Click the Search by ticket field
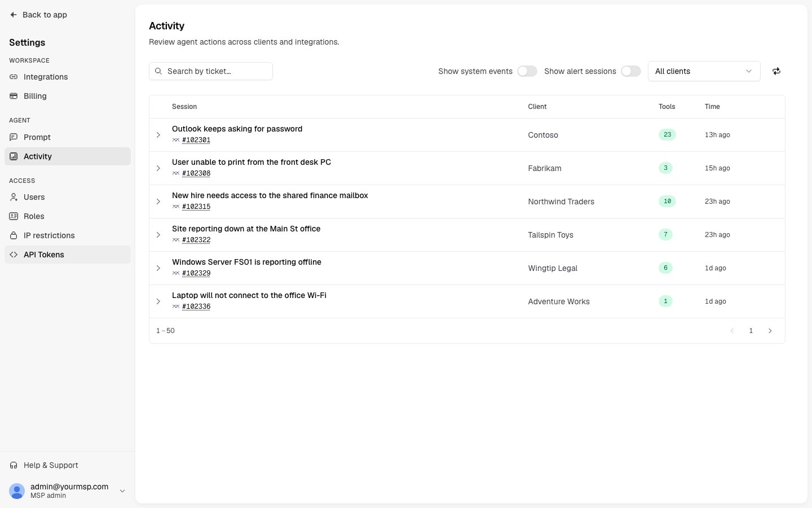The width and height of the screenshot is (812, 508). click(x=211, y=71)
